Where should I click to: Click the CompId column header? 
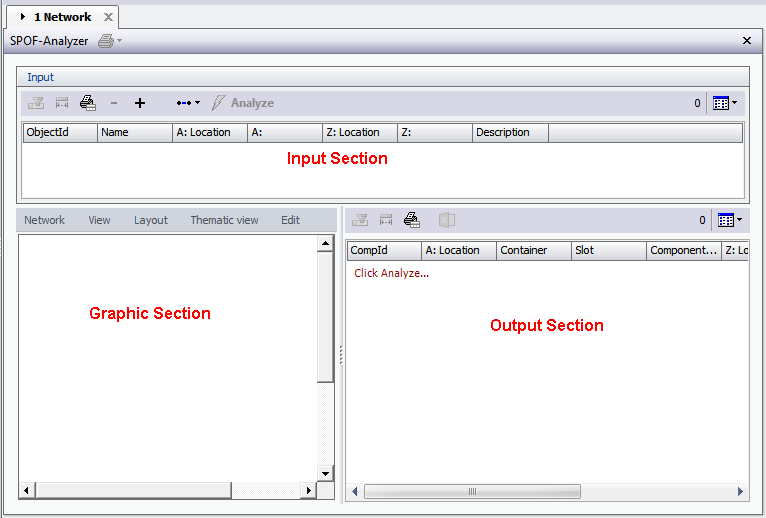(384, 251)
